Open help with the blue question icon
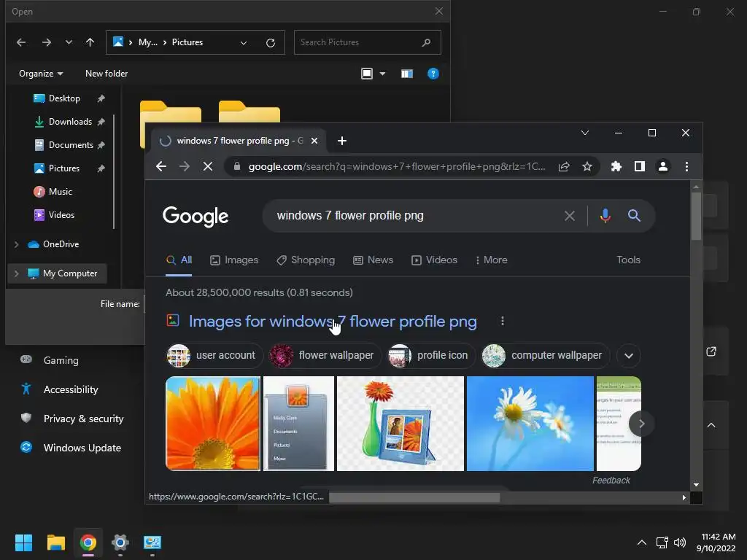 pos(433,74)
